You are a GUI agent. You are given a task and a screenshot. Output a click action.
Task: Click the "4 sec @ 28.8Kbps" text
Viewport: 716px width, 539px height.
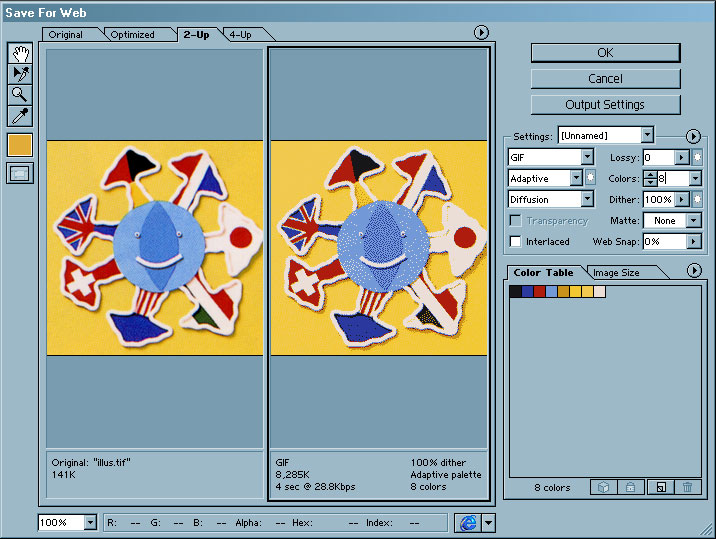pyautogui.click(x=315, y=486)
